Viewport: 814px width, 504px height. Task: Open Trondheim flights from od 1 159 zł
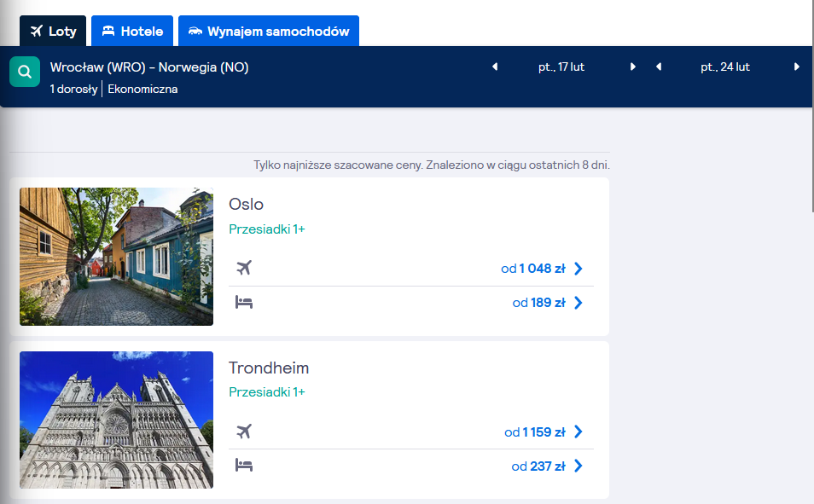point(535,432)
